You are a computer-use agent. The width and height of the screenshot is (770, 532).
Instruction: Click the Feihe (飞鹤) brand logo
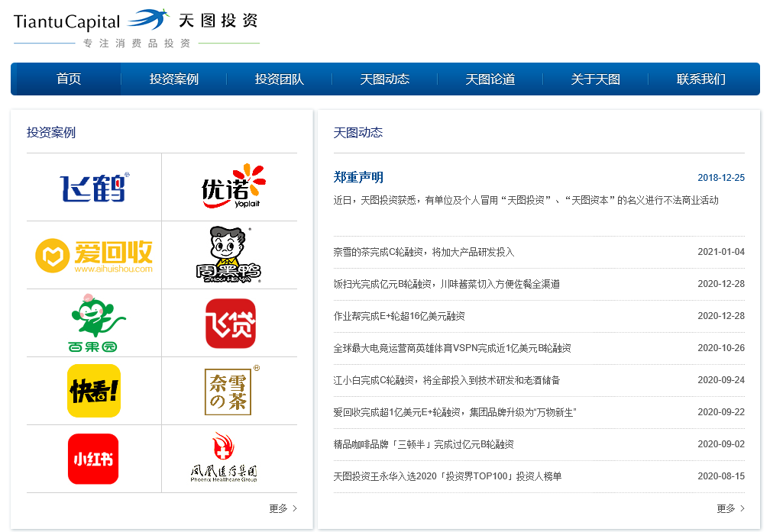(x=93, y=188)
